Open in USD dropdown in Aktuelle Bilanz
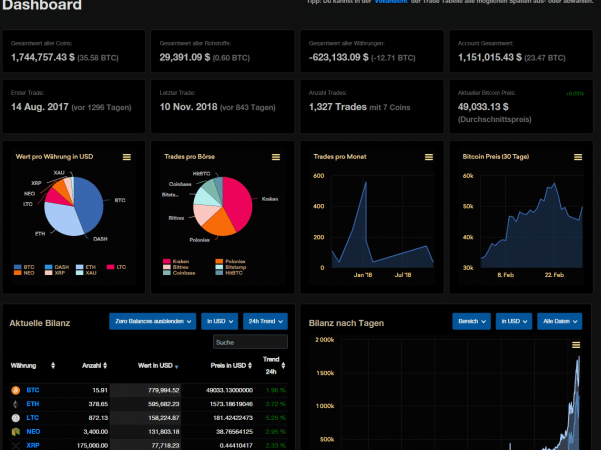This screenshot has width=601, height=450. (x=220, y=321)
